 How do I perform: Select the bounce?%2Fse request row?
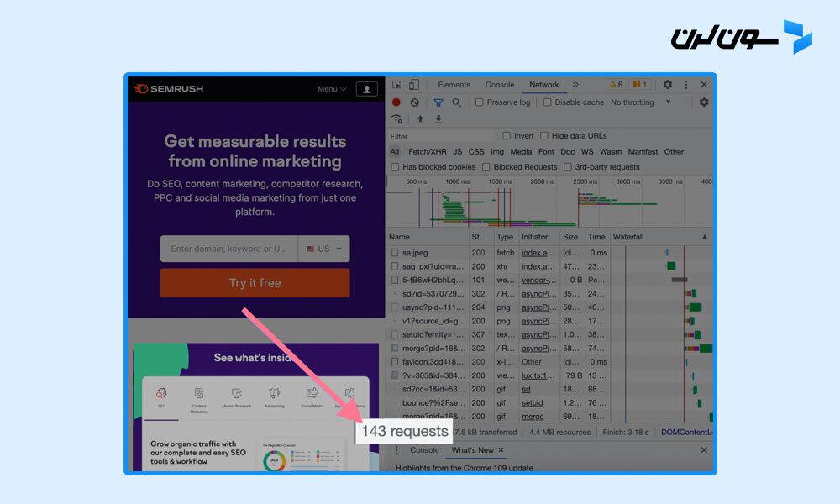549,403
